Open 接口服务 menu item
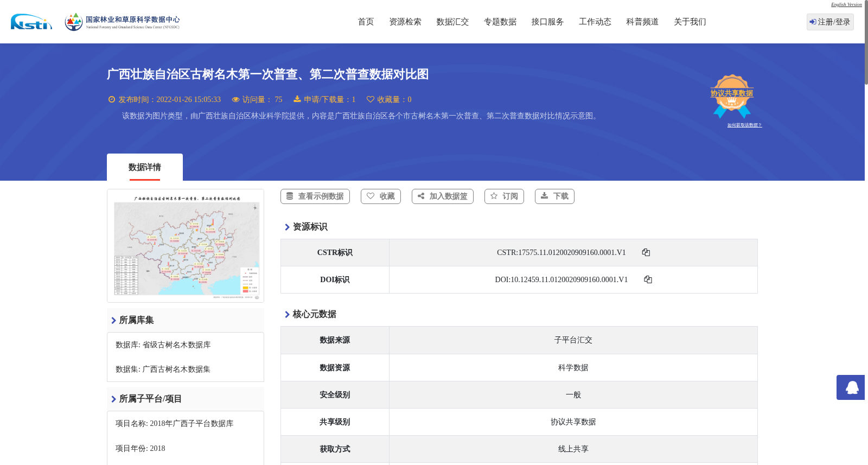Screen dimensions: 868x465 point(547,22)
